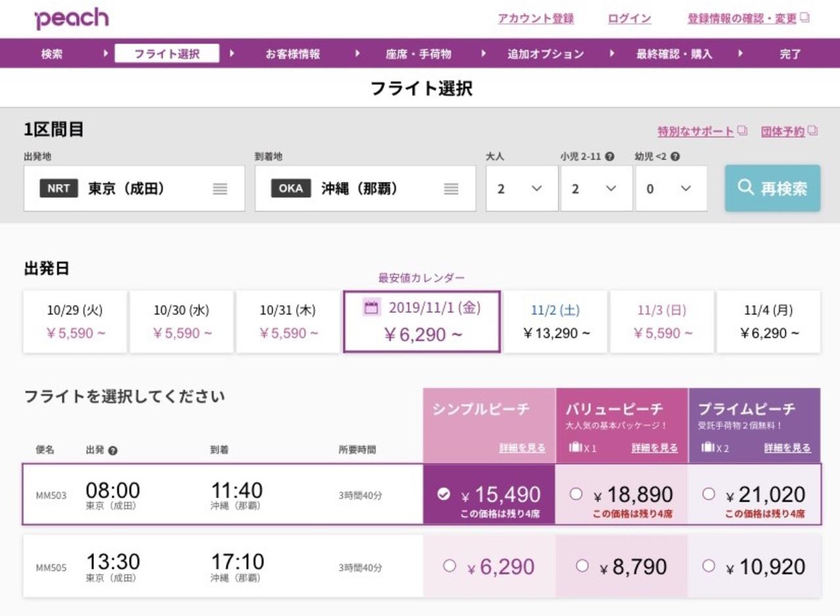Screen dimensions: 840x616
Task: Expand the 小児 passenger count dropdown
Action: pyautogui.click(x=597, y=189)
